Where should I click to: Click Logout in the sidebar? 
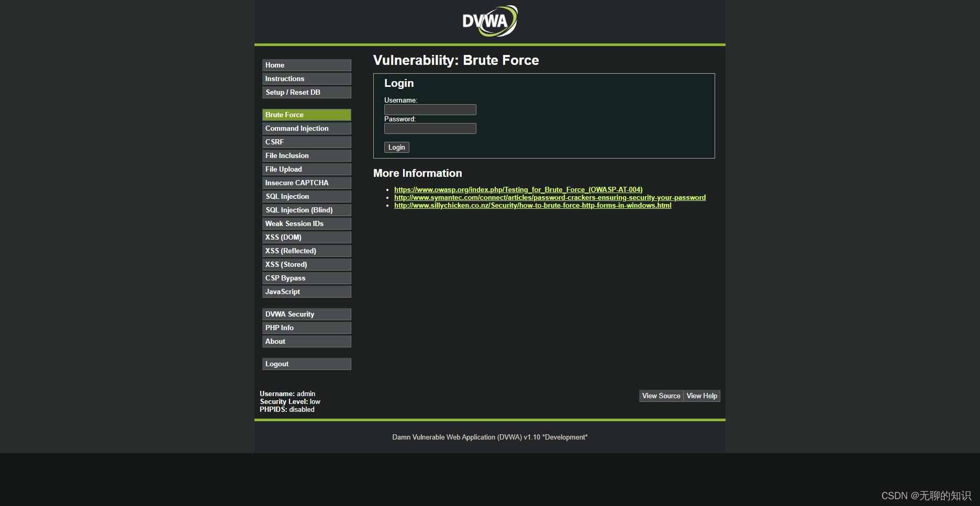click(306, 364)
